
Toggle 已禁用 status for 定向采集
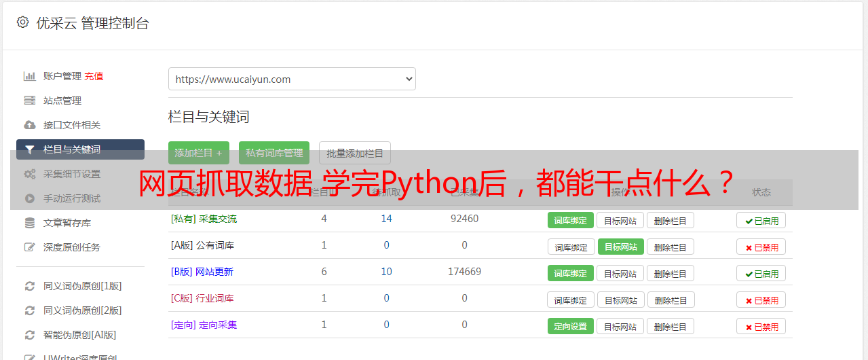761,326
